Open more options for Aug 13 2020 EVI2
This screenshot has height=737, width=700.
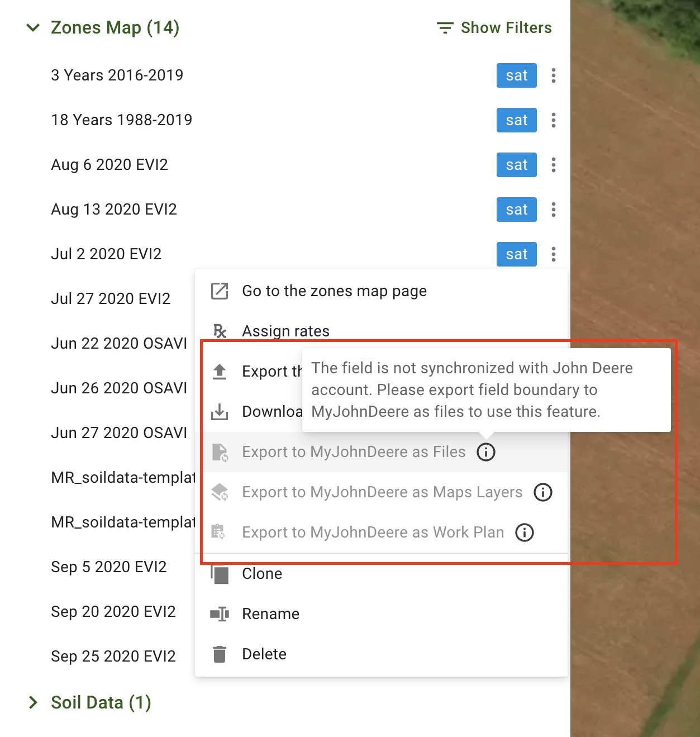553,210
